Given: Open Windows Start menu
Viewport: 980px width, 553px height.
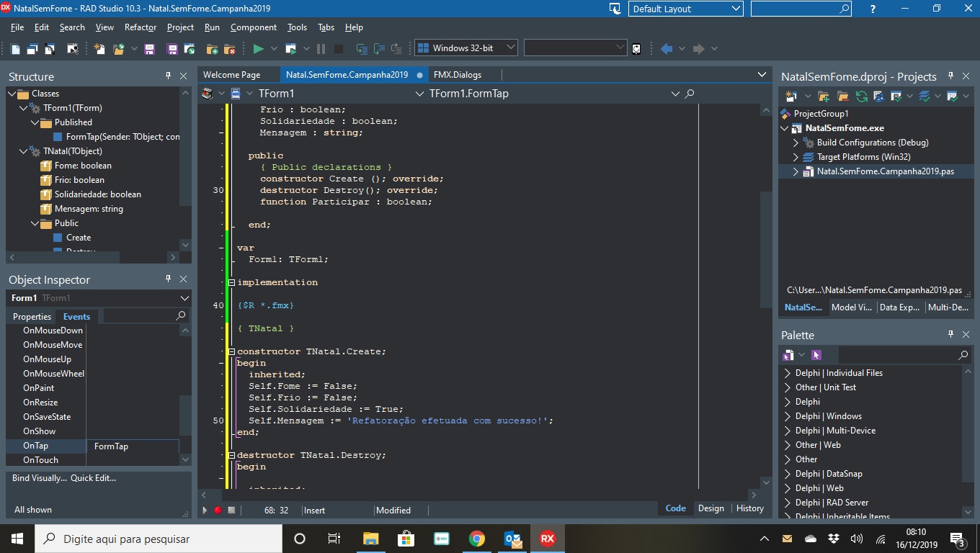Looking at the screenshot, I should tap(17, 538).
